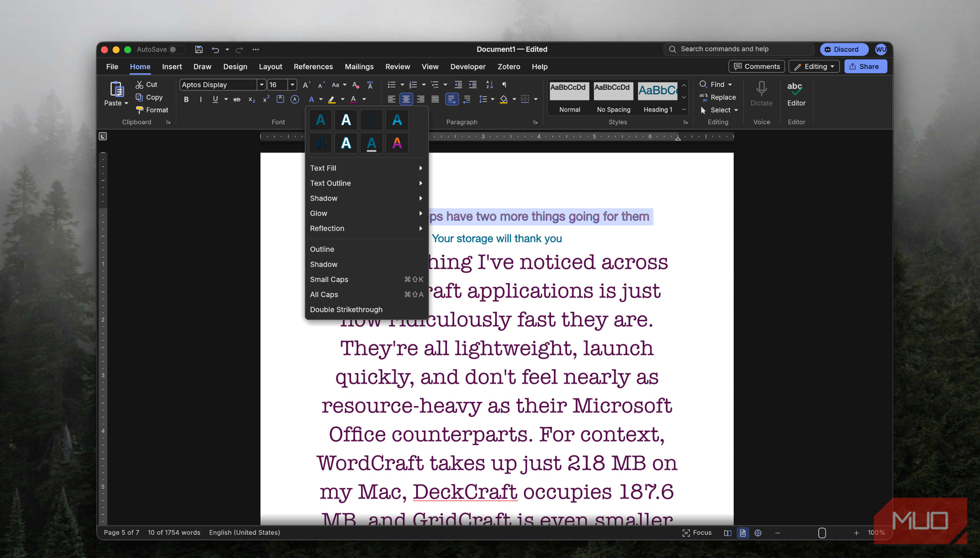Switch to Read Mode book icon
The image size is (980, 558).
tap(727, 533)
